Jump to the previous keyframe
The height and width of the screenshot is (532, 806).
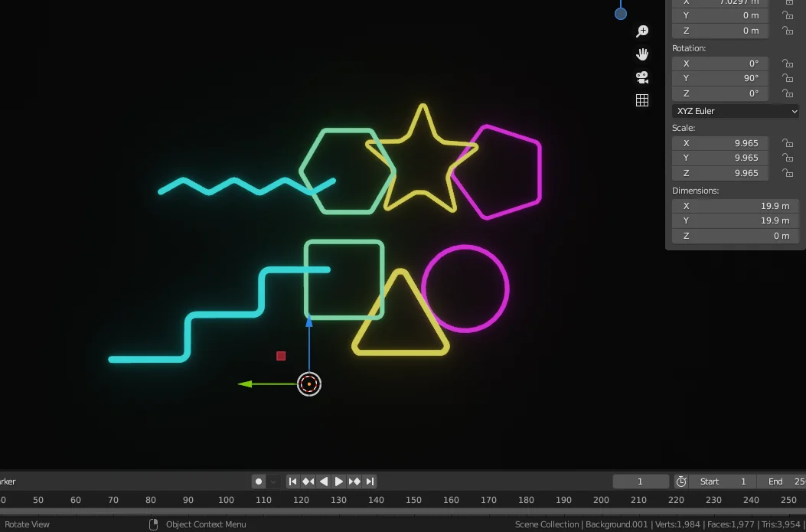click(308, 481)
